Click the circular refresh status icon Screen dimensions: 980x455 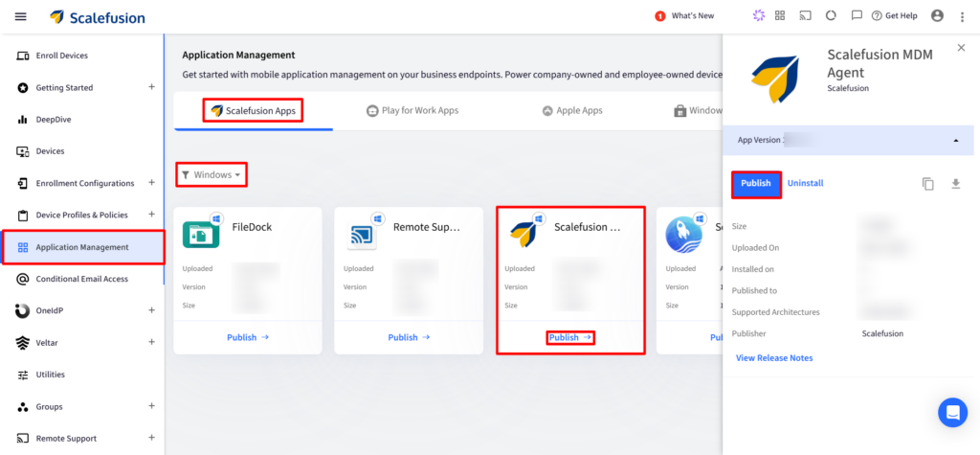[x=831, y=15]
